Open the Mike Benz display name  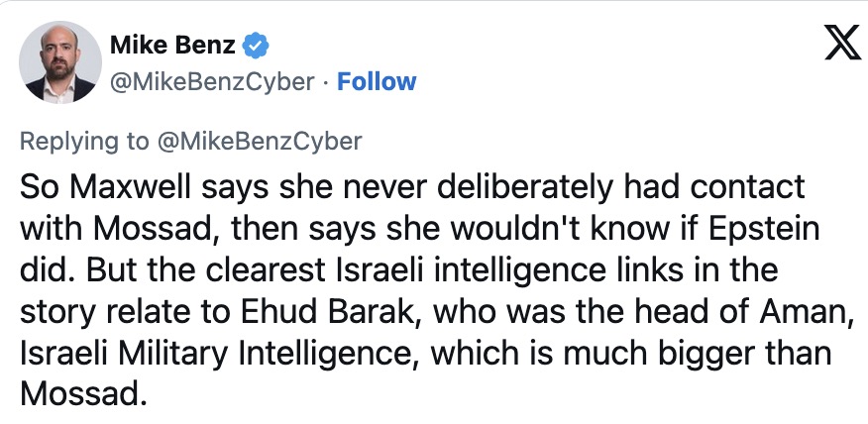point(172,46)
